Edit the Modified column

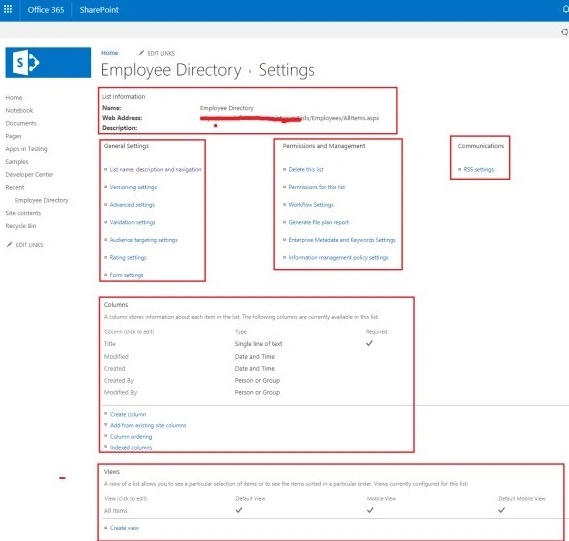[116, 357]
